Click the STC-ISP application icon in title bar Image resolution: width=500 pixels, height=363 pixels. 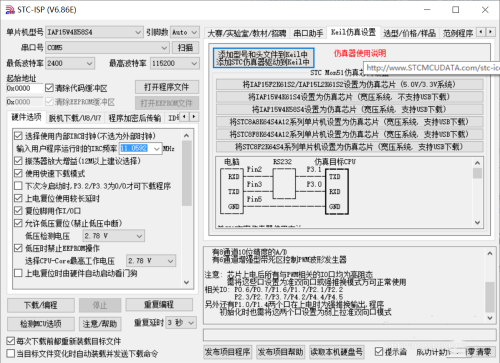[10, 10]
